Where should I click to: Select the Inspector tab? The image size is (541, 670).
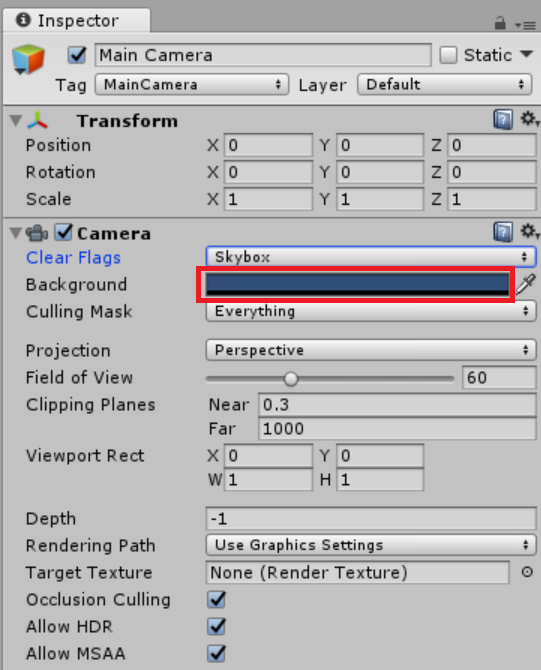77,20
